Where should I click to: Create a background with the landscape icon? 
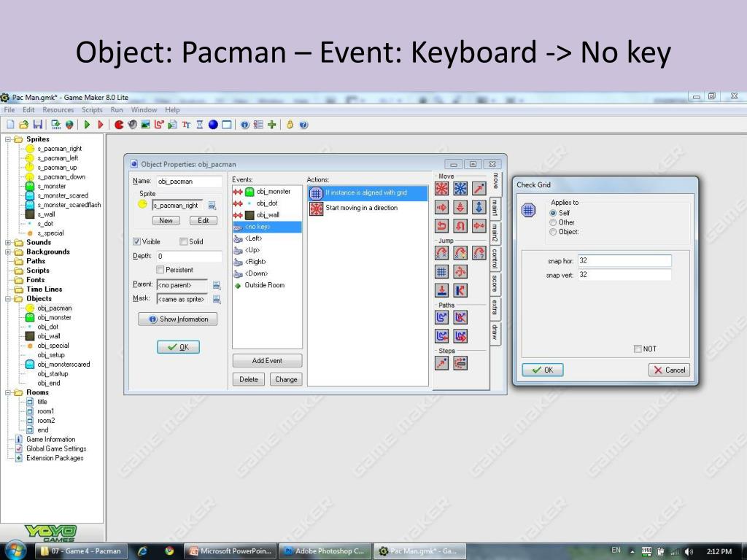[x=146, y=125]
